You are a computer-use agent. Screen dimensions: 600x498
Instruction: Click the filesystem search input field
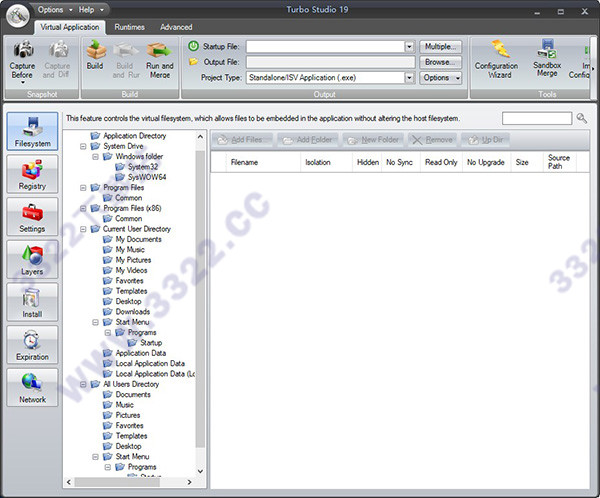pos(536,119)
